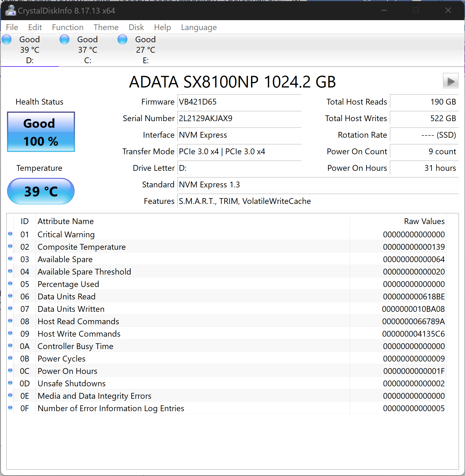Screen dimensions: 465x476
Task: Click the status dot beside Available Spare
Action: pos(10,259)
